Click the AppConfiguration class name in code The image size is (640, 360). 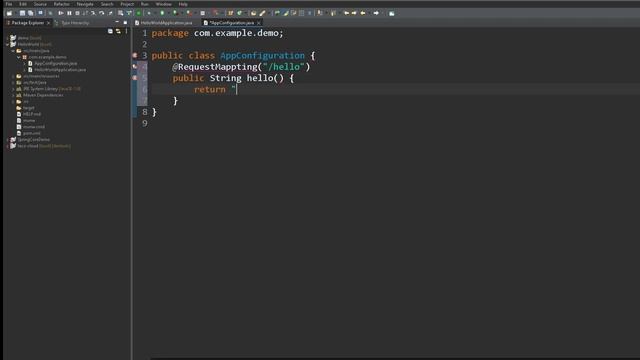pos(262,56)
